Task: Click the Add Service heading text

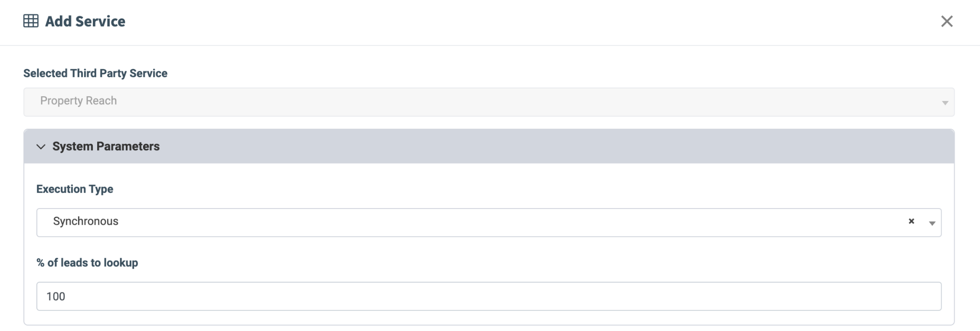Action: 85,21
